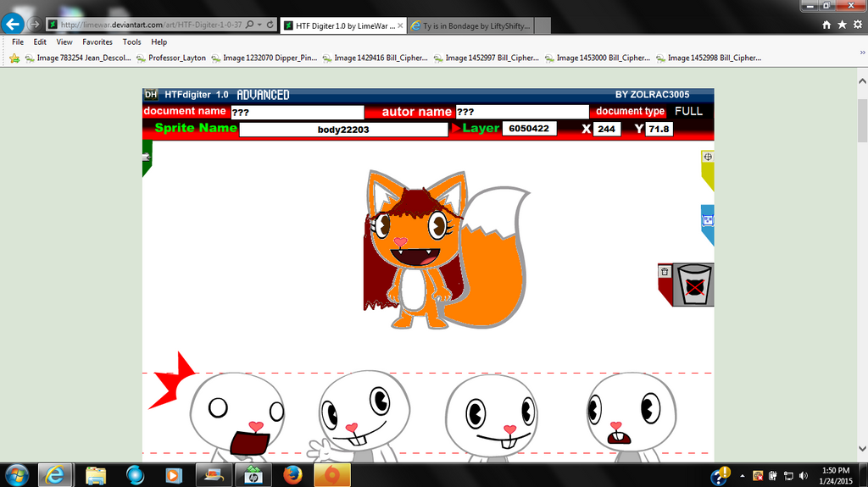The image size is (868, 487).
Task: Open the HP icon on taskbar
Action: click(253, 475)
